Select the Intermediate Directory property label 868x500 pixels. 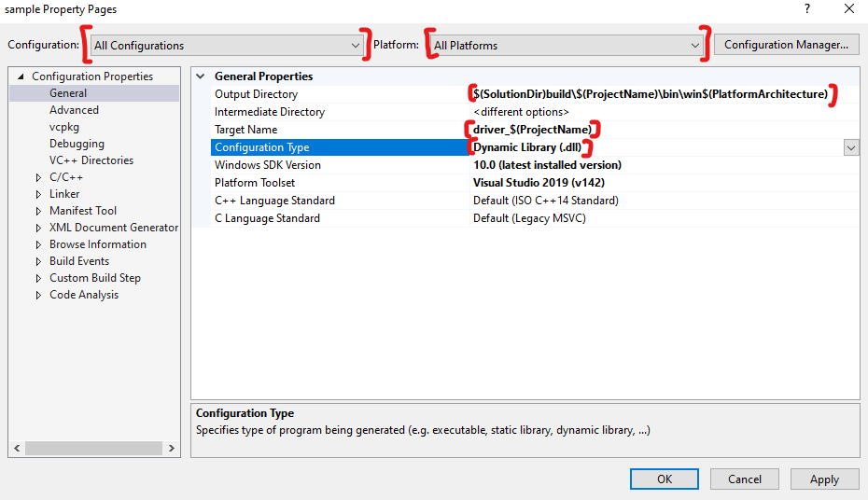(270, 112)
